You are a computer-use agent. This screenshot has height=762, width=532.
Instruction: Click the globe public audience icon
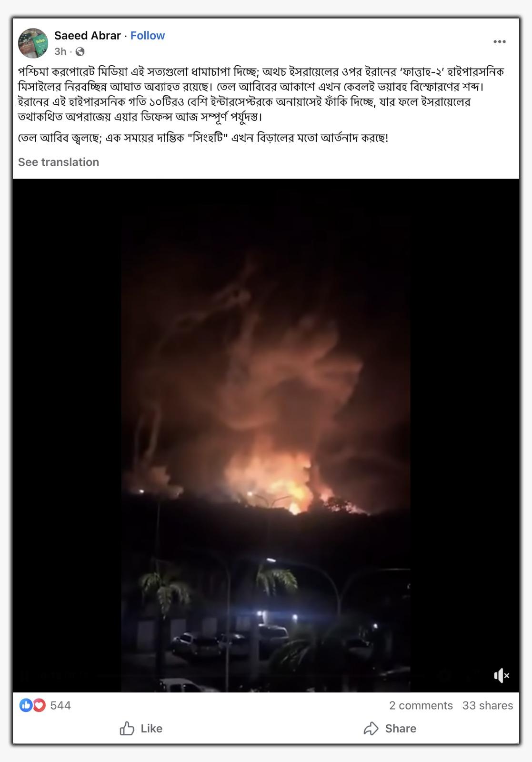(x=80, y=51)
